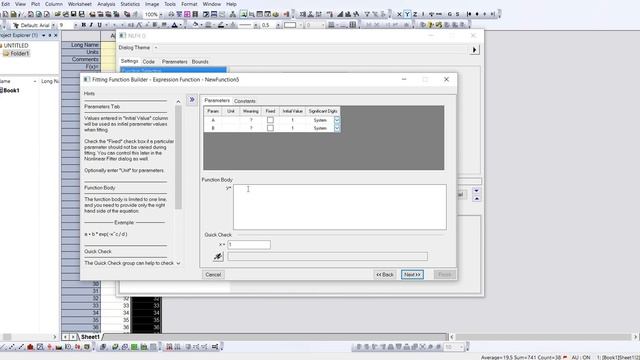Click the down arrow expander in NLFit dialog
The height and width of the screenshot is (360, 640).
pyautogui.click(x=476, y=191)
